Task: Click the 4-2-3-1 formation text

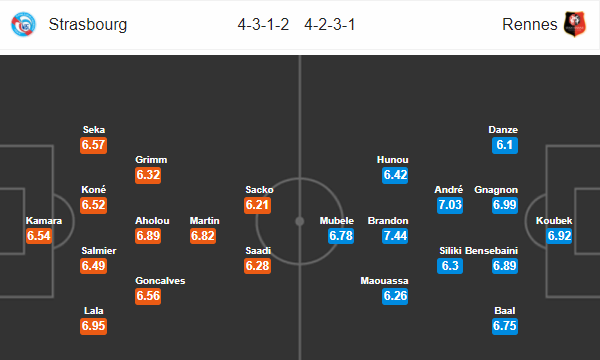Action: click(x=330, y=24)
